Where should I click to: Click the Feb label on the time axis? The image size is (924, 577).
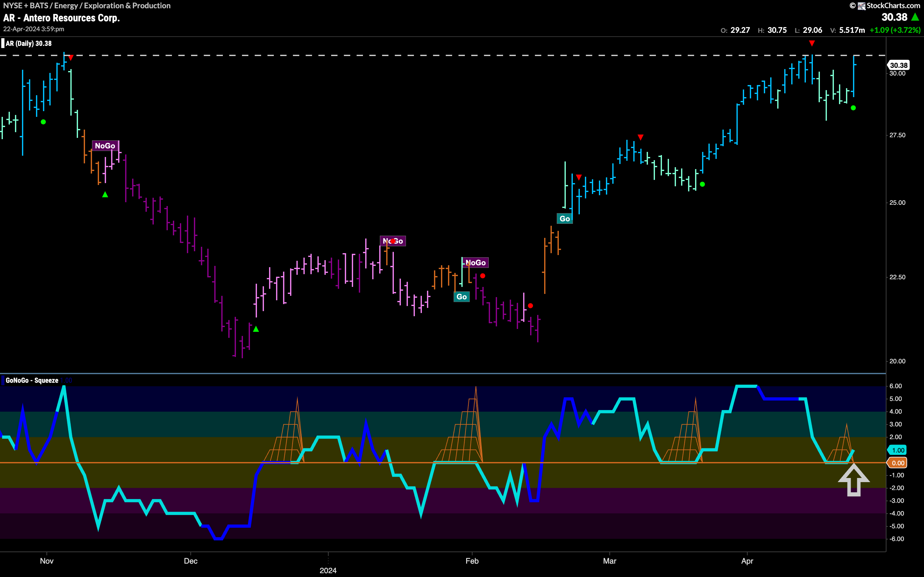(x=472, y=561)
